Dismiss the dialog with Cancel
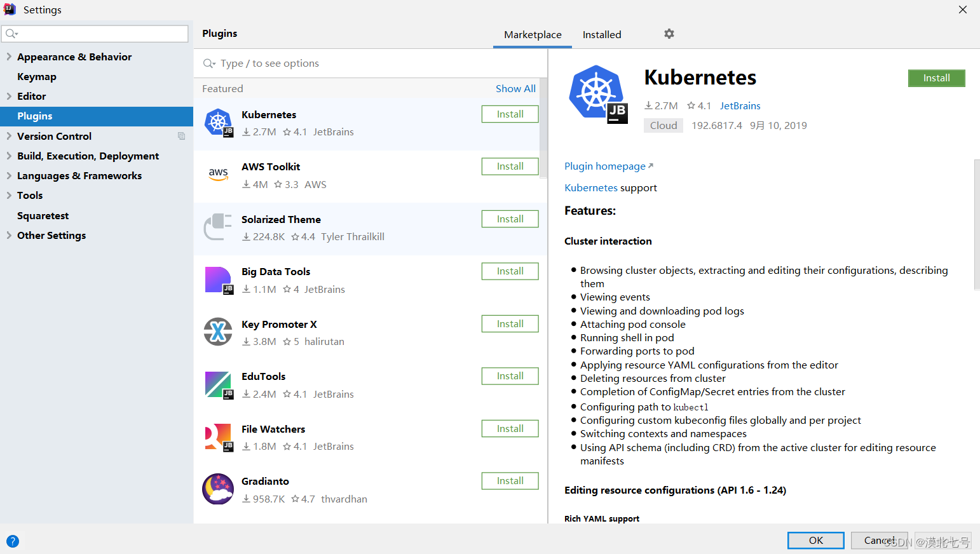Image resolution: width=980 pixels, height=554 pixels. [x=880, y=541]
